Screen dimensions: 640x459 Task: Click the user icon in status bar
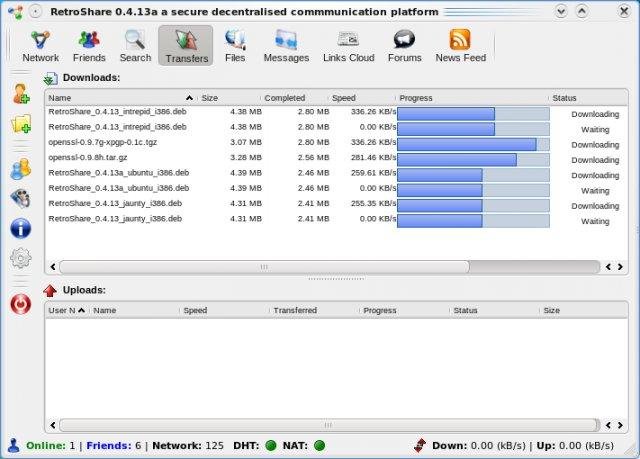click(13, 446)
